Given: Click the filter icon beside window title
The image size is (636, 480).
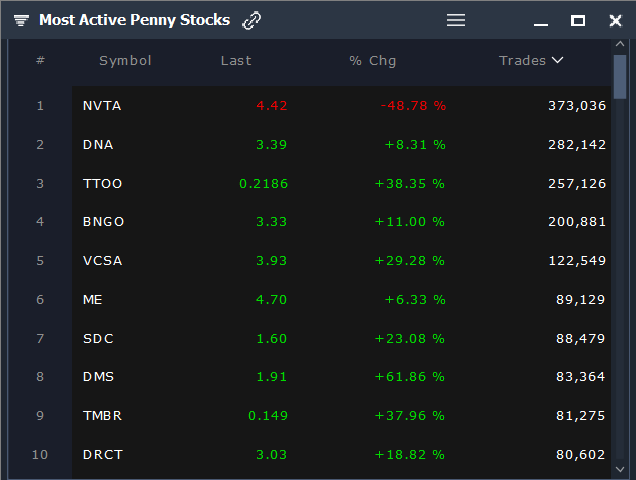Looking at the screenshot, I should tap(21, 20).
